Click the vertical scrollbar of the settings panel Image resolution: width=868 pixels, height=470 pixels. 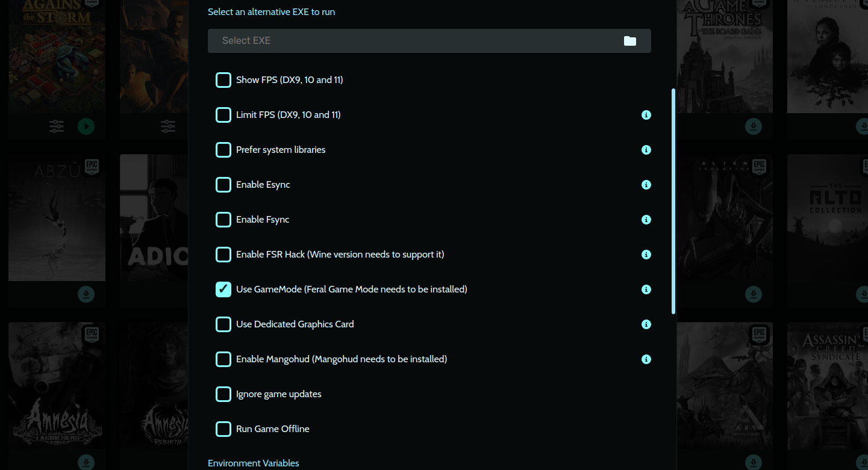click(x=673, y=202)
